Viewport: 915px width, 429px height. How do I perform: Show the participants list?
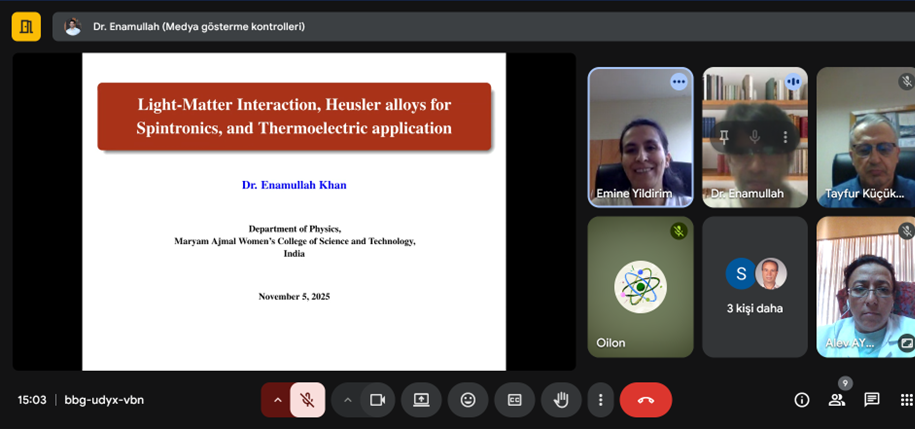(x=837, y=400)
